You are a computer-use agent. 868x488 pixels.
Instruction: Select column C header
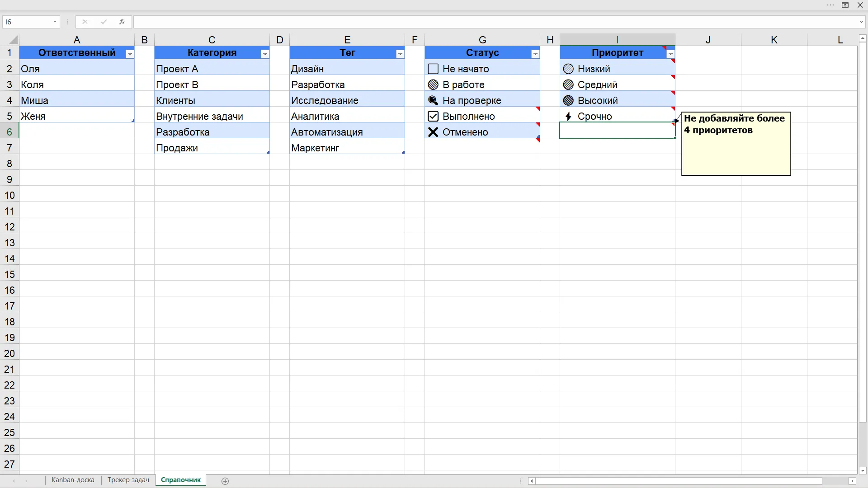point(212,40)
